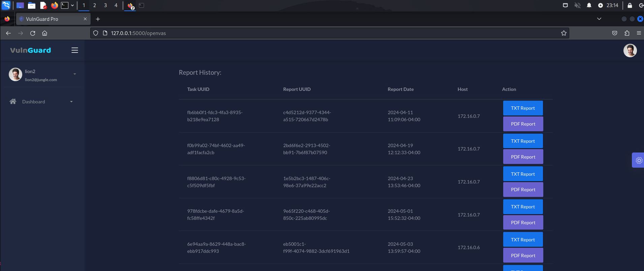Expand the terminal dropdown arrow

click(x=72, y=5)
